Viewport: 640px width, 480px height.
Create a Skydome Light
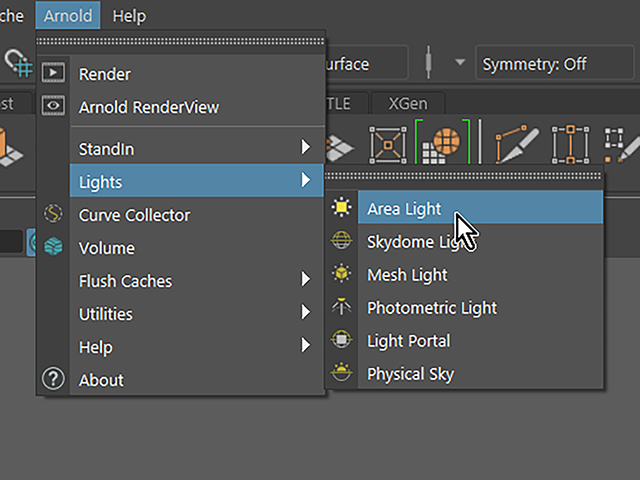(480, 242)
